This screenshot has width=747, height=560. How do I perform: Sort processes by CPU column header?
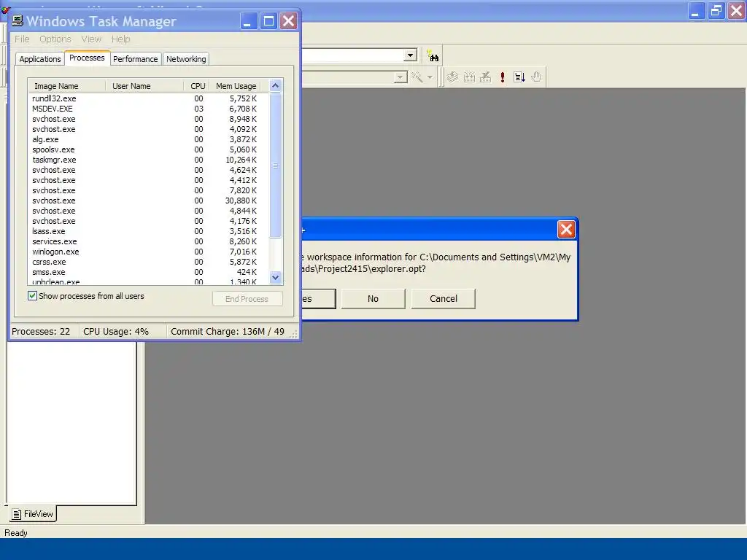tap(197, 86)
